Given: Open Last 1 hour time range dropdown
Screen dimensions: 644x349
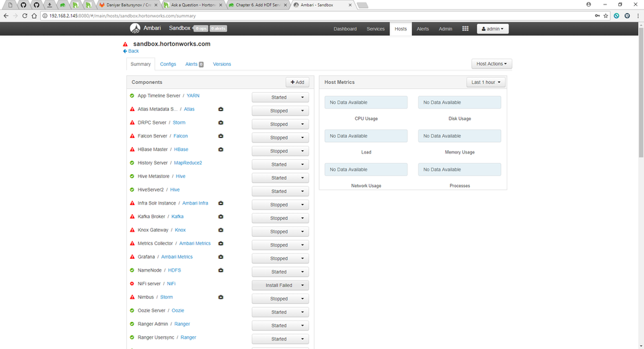Looking at the screenshot, I should (485, 82).
